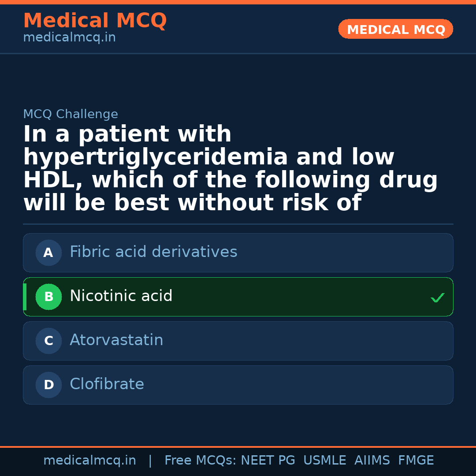The width and height of the screenshot is (476, 476).
Task: Click the Free MCQs label in footer
Action: (x=200, y=461)
